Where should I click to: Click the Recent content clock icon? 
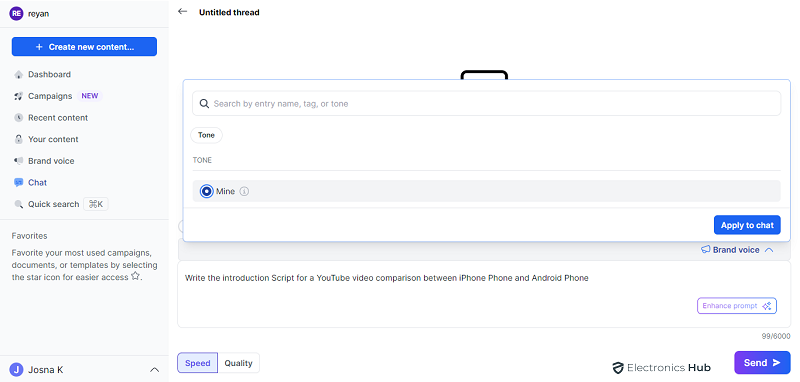pyautogui.click(x=19, y=118)
